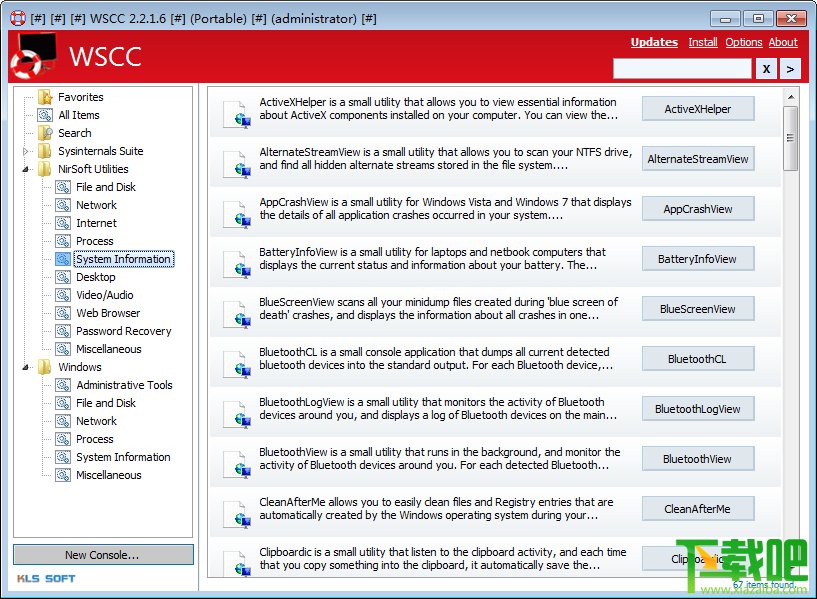Click the Favorites star folder icon
The image size is (817, 599).
pyautogui.click(x=45, y=97)
